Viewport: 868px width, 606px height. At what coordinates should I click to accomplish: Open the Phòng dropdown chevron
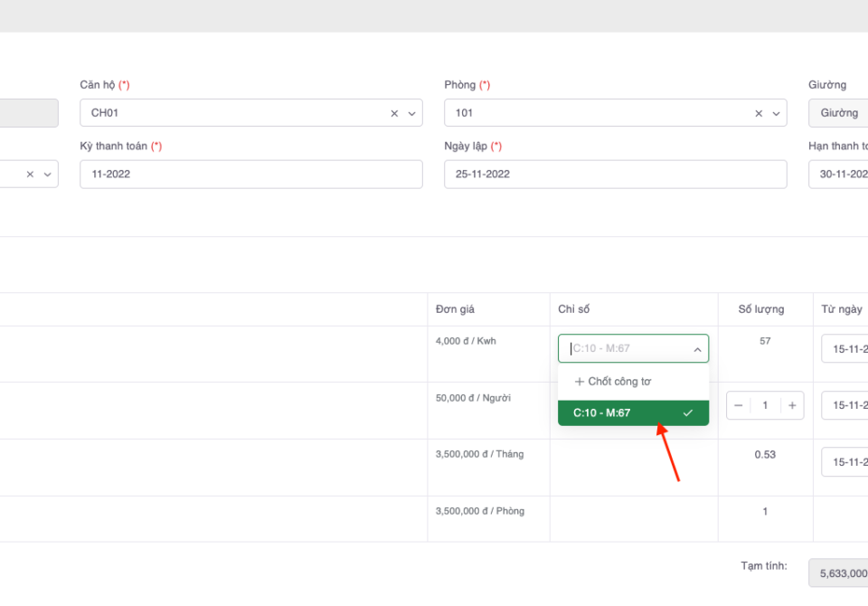776,114
